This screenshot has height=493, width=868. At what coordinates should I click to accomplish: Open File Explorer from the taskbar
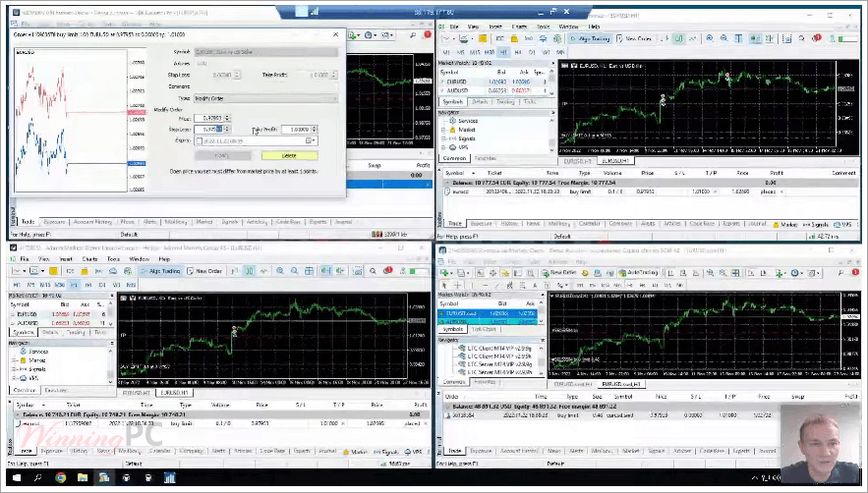click(83, 477)
